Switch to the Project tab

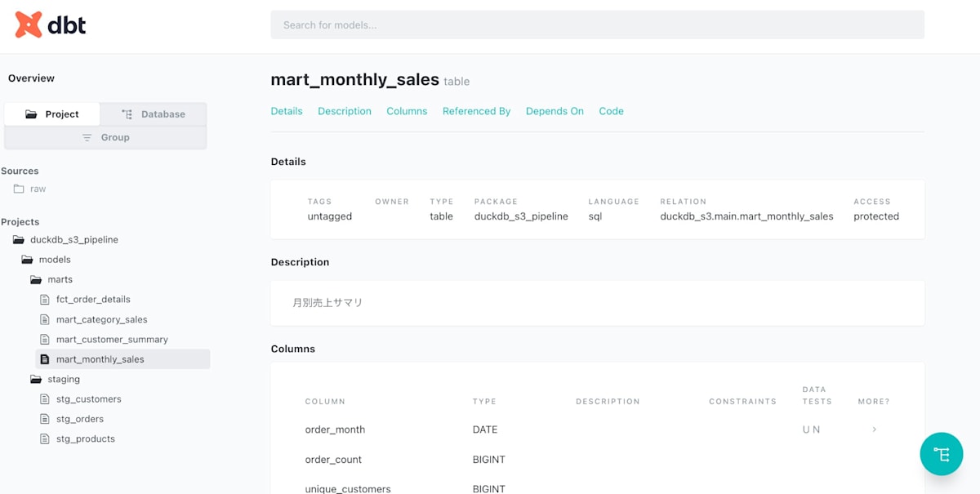coord(52,114)
